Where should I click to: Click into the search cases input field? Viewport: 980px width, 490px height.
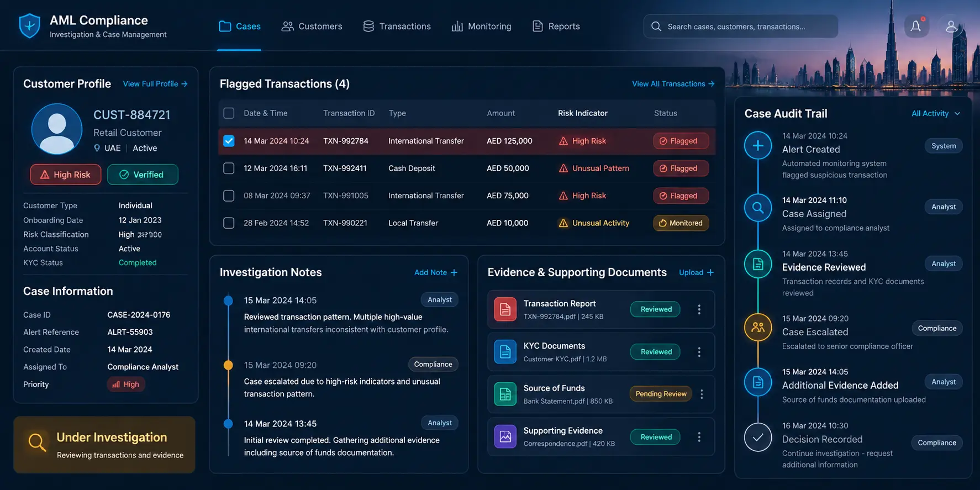click(741, 27)
